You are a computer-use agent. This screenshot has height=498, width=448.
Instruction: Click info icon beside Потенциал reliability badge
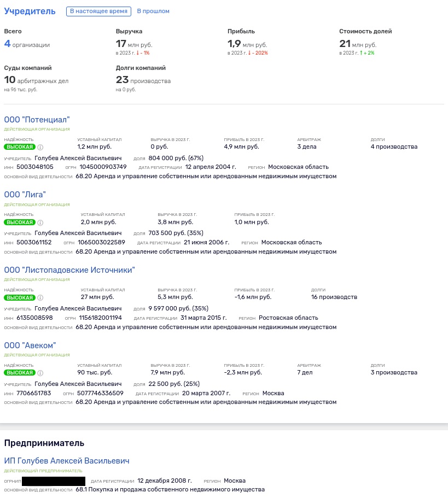40,147
